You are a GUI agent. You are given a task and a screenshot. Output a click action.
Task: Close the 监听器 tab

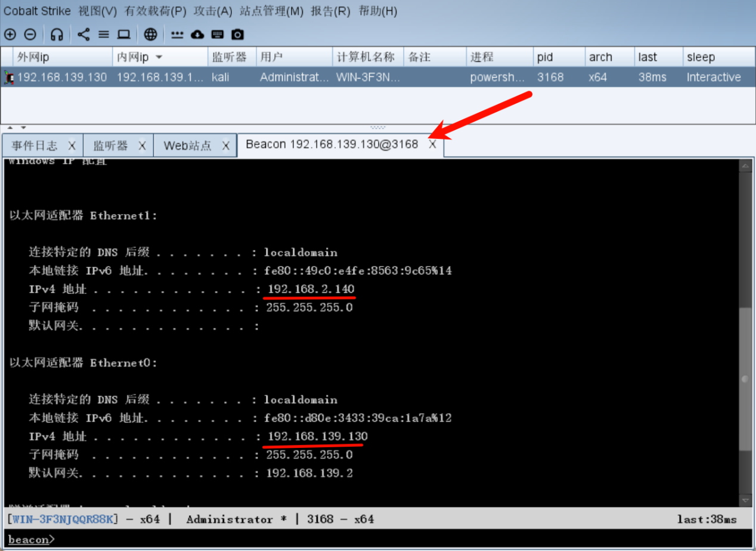click(142, 146)
